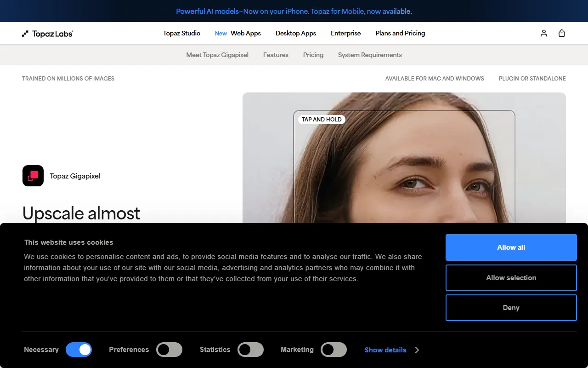Click the Show details chevron arrow
Viewport: 588px width, 368px height.
coord(417,350)
